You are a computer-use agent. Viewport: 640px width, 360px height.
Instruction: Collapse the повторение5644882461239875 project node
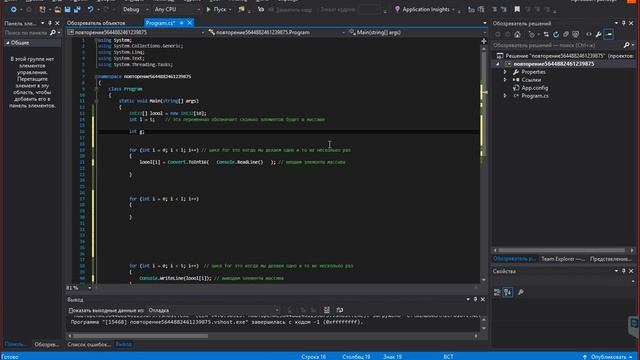pyautogui.click(x=498, y=64)
